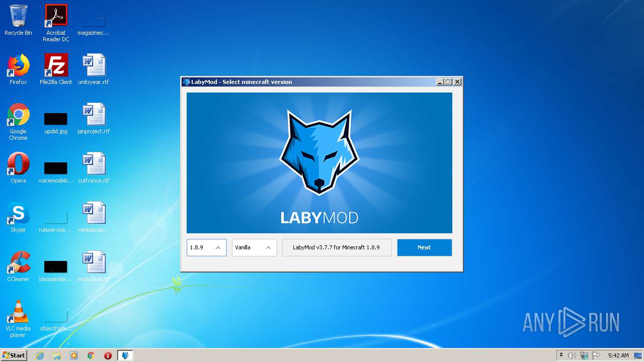Click the volume speaker tray icon
Viewport: 644px width, 362px height.
tap(572, 355)
